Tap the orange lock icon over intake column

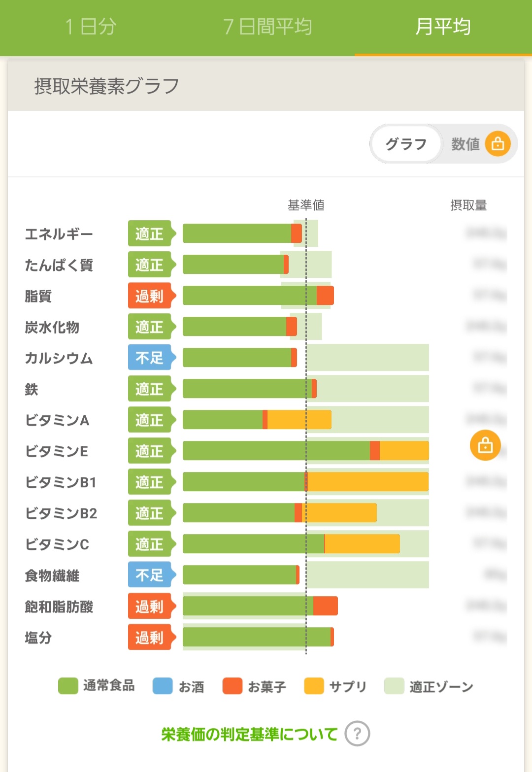tap(485, 445)
